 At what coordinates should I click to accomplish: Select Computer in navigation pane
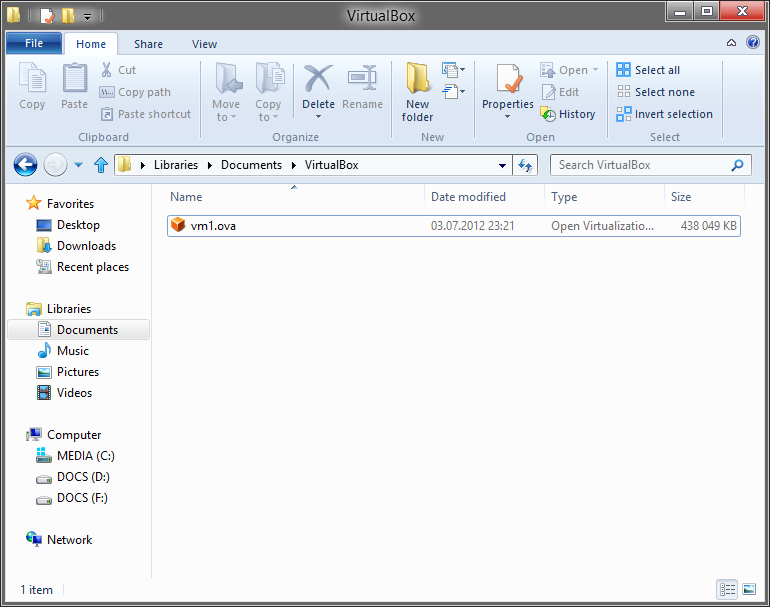click(x=64, y=435)
